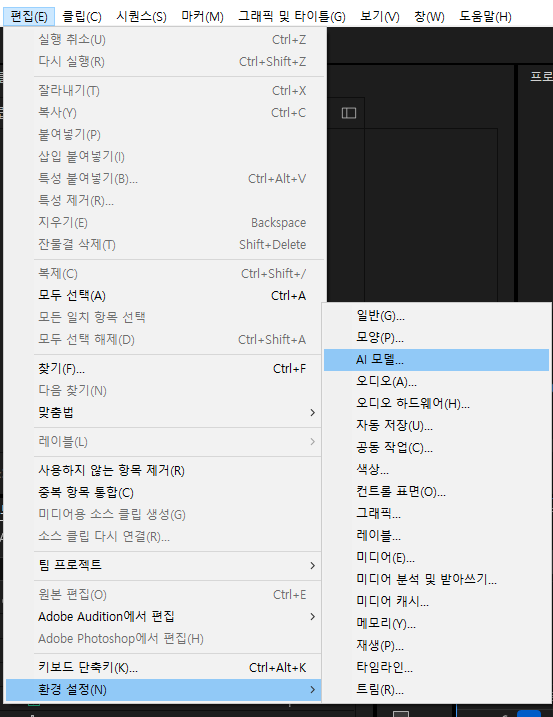
Task: Open 메모리(Y)... preferences
Action: (x=436, y=623)
